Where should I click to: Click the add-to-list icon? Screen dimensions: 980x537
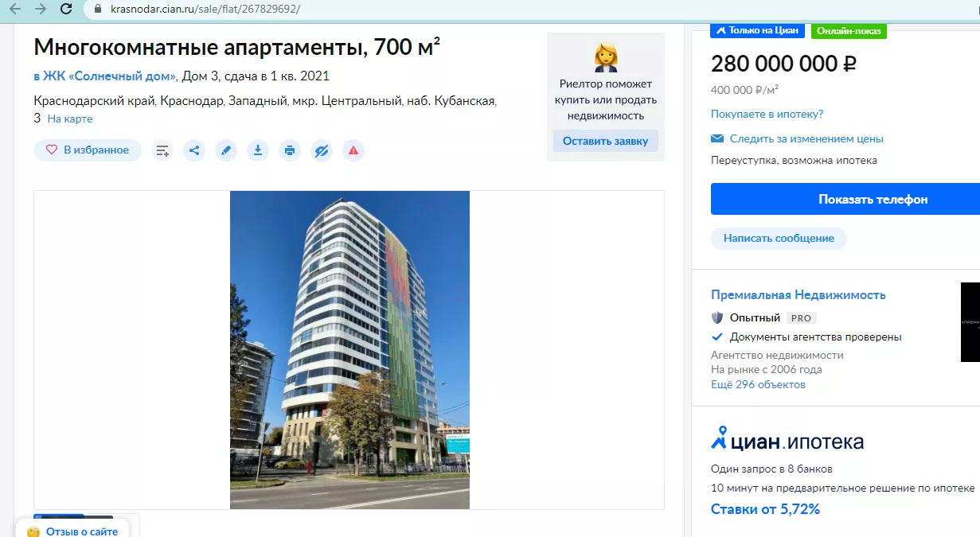[162, 150]
